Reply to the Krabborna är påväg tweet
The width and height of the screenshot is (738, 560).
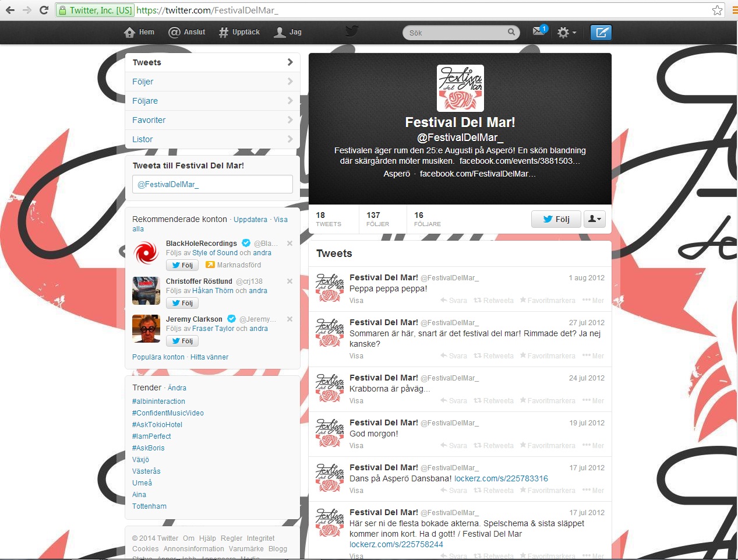454,401
